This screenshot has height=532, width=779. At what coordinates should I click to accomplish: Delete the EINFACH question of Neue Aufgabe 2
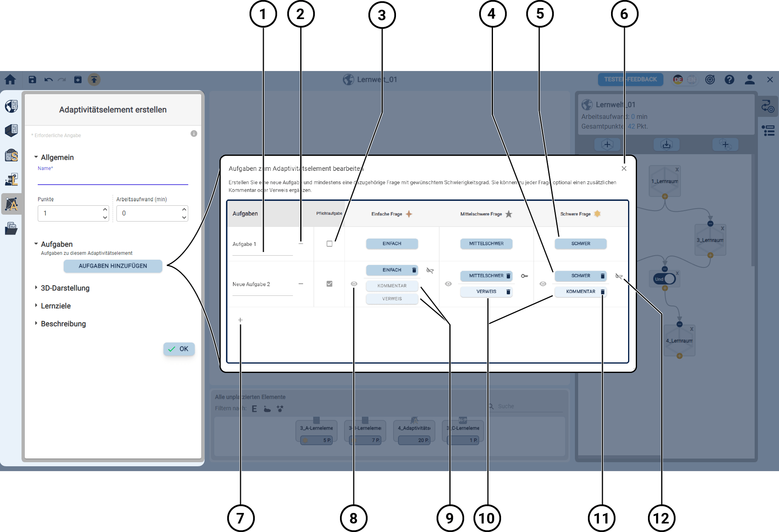tap(414, 270)
